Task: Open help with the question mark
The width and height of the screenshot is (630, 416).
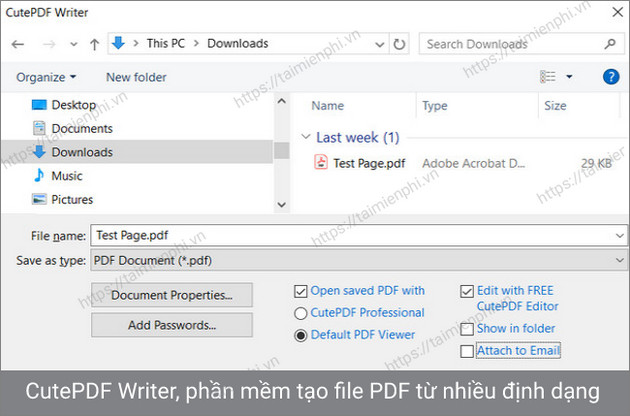Action: coord(611,76)
